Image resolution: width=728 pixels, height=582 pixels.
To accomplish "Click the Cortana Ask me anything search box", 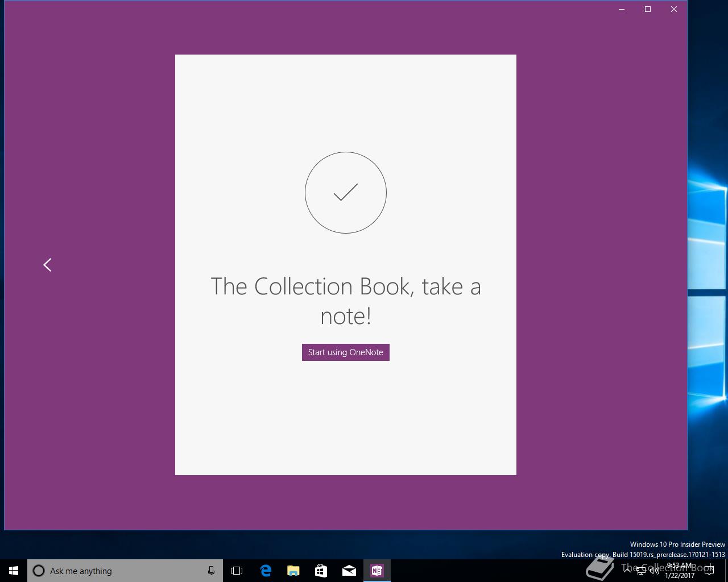I will 125,571.
